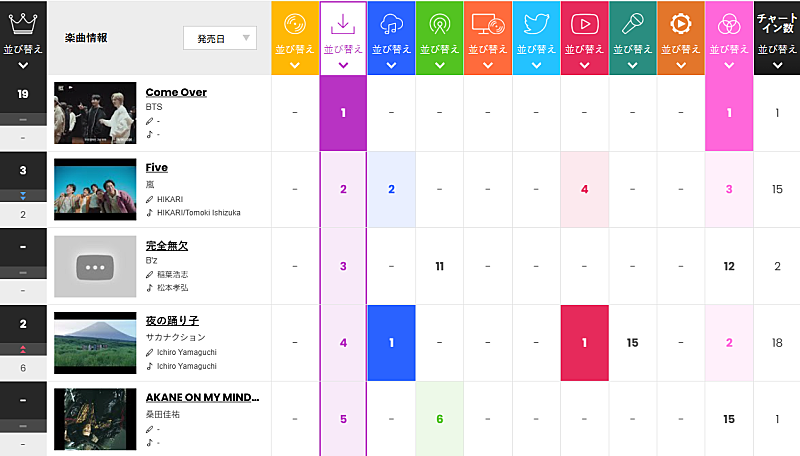This screenshot has height=456, width=800.
Task: Click the crown ranking icon
Action: click(x=23, y=23)
